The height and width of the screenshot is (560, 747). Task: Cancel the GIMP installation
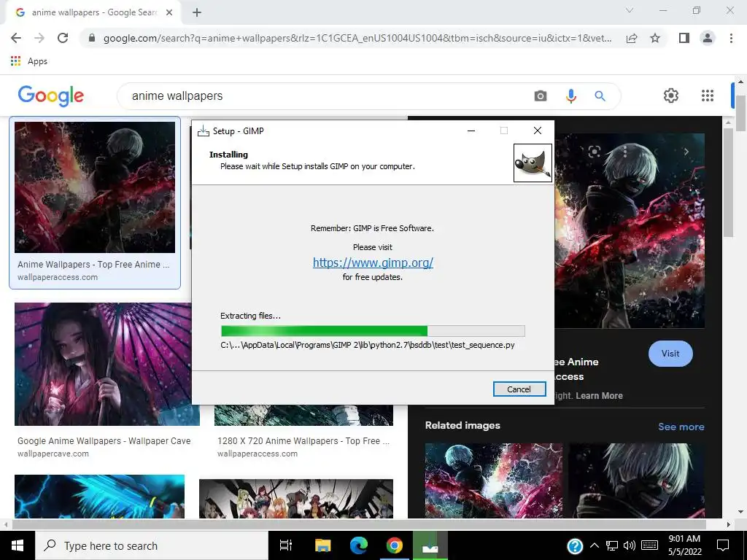click(519, 389)
